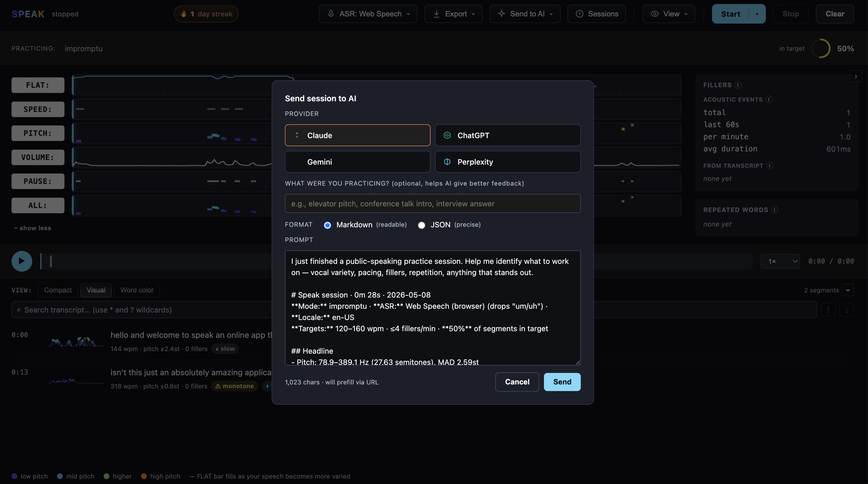Click the Stop button

[x=791, y=14]
